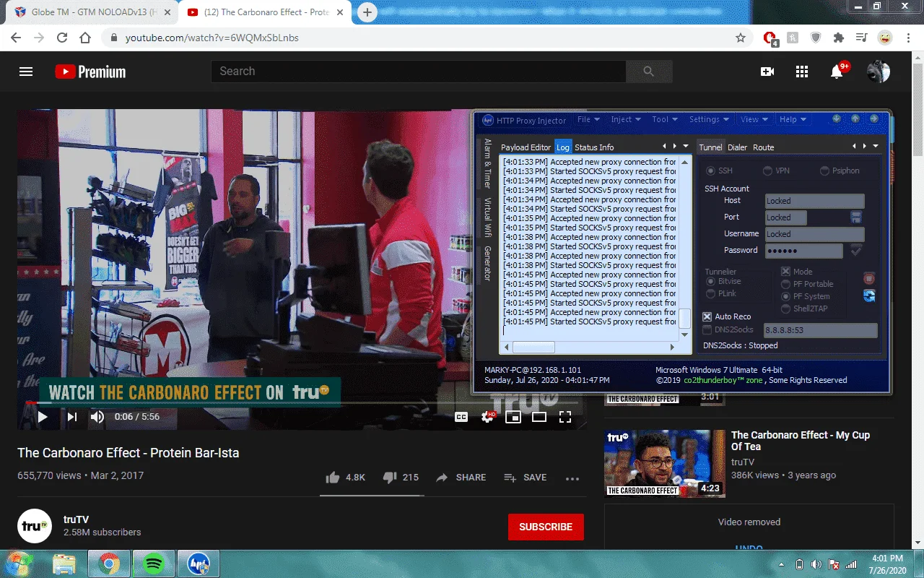This screenshot has width=924, height=578.
Task: Open the Virtual Wifi side panel
Action: click(488, 217)
